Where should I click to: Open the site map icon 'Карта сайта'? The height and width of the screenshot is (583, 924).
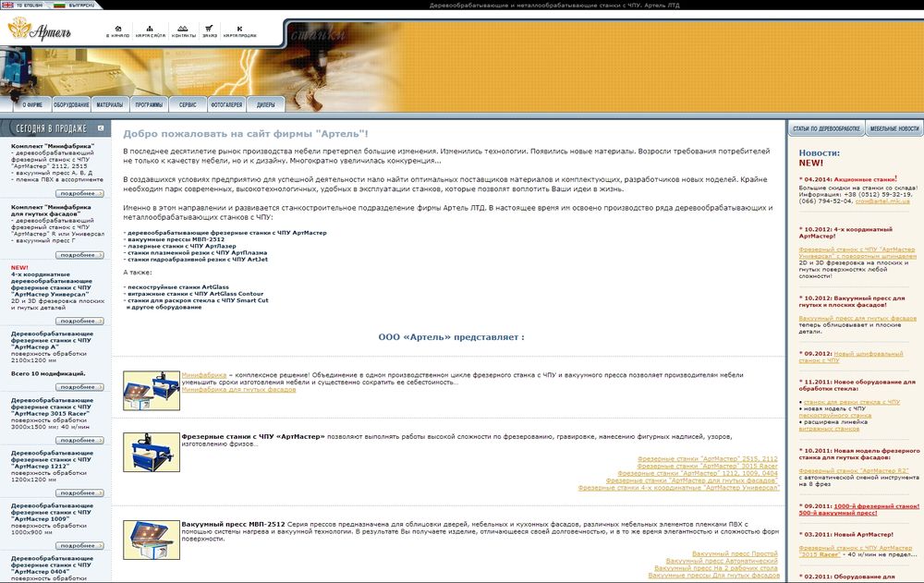[x=150, y=29]
